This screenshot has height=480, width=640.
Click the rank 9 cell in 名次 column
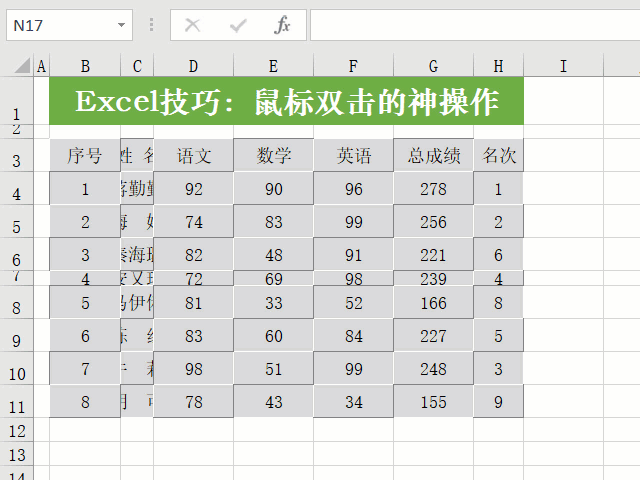[x=498, y=402]
